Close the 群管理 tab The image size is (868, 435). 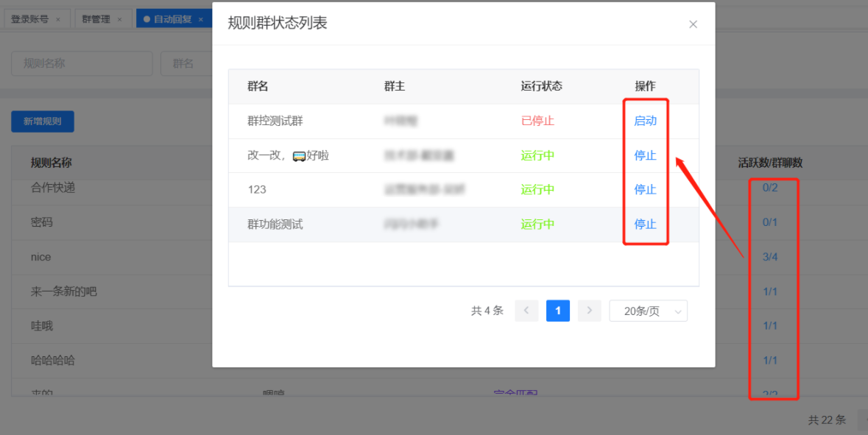(x=119, y=19)
